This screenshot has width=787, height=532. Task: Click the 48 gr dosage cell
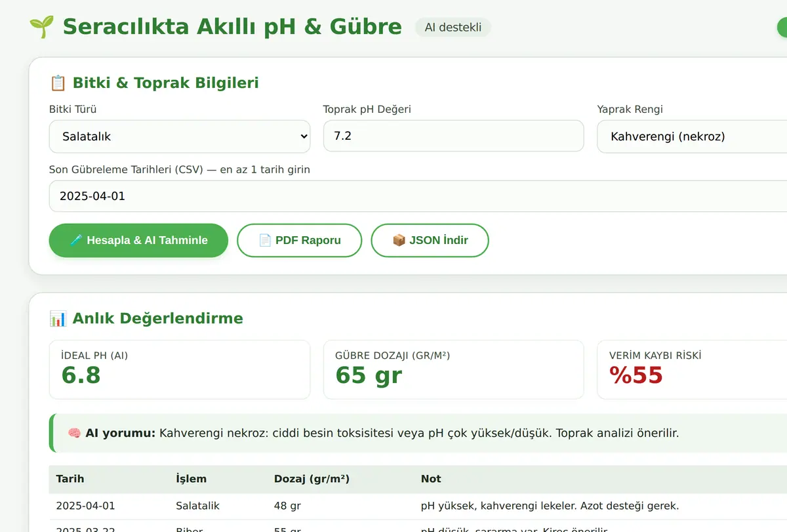click(287, 506)
